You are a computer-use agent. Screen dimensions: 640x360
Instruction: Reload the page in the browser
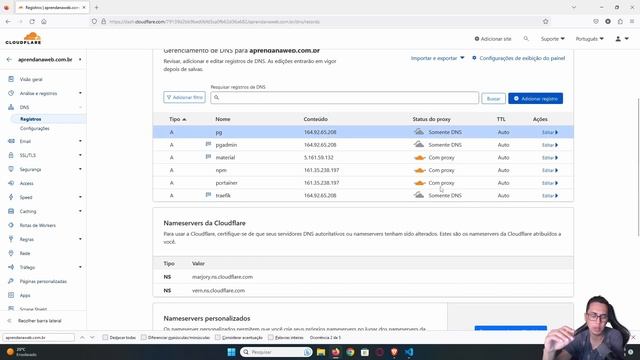(x=32, y=22)
